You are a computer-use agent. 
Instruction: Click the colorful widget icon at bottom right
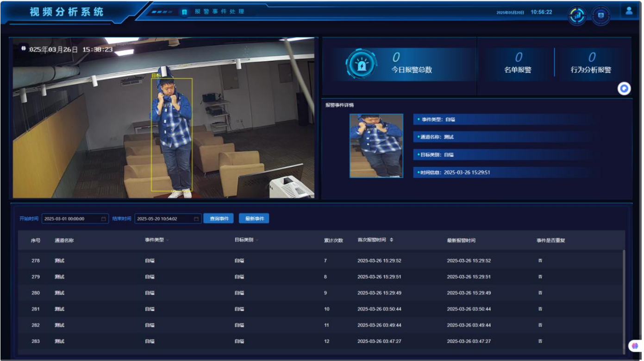coord(635,346)
